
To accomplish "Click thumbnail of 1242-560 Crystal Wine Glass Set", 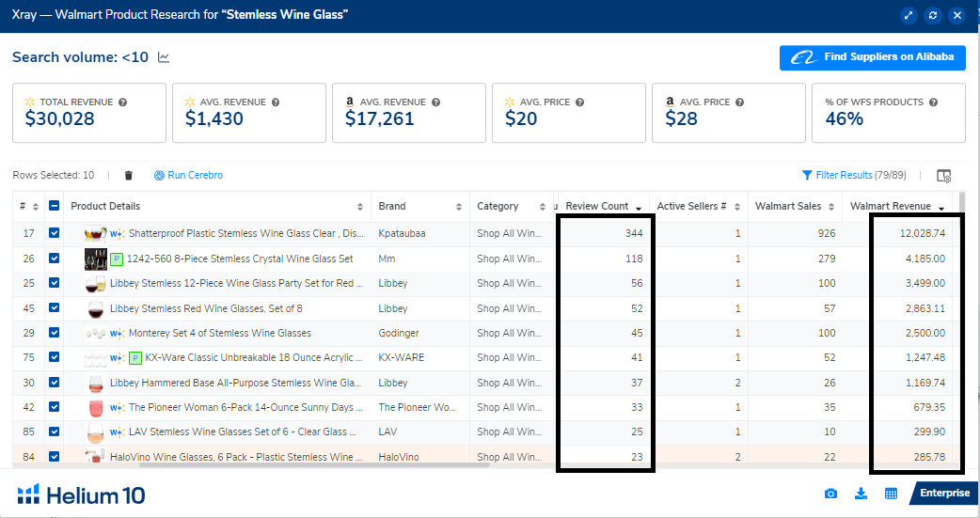I will (x=96, y=259).
